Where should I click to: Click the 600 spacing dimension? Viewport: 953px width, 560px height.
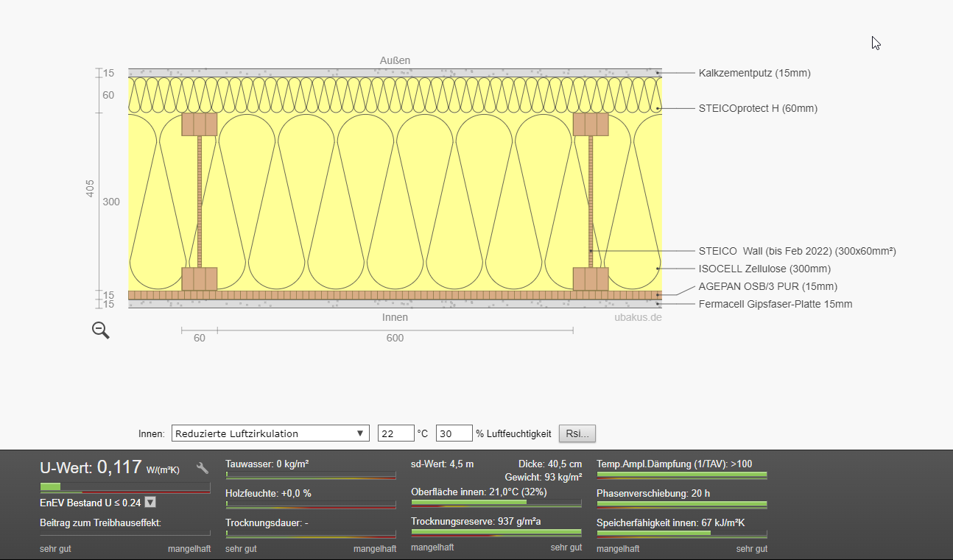(x=395, y=338)
